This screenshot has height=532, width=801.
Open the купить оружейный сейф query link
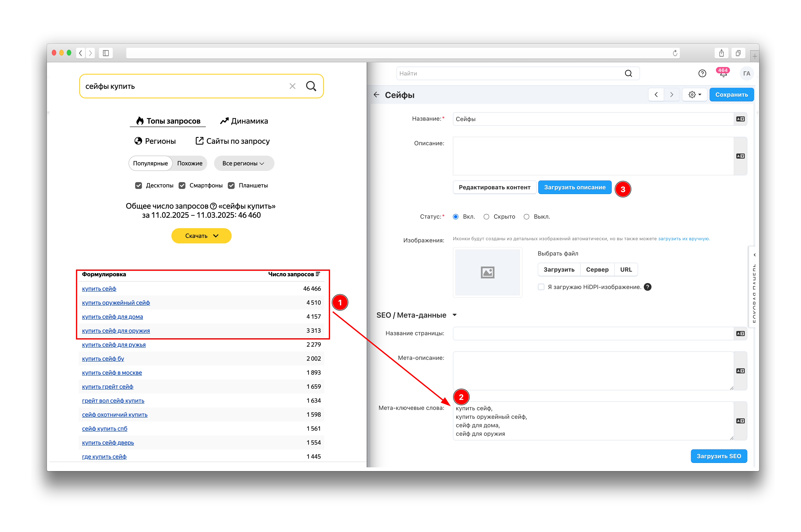116,303
